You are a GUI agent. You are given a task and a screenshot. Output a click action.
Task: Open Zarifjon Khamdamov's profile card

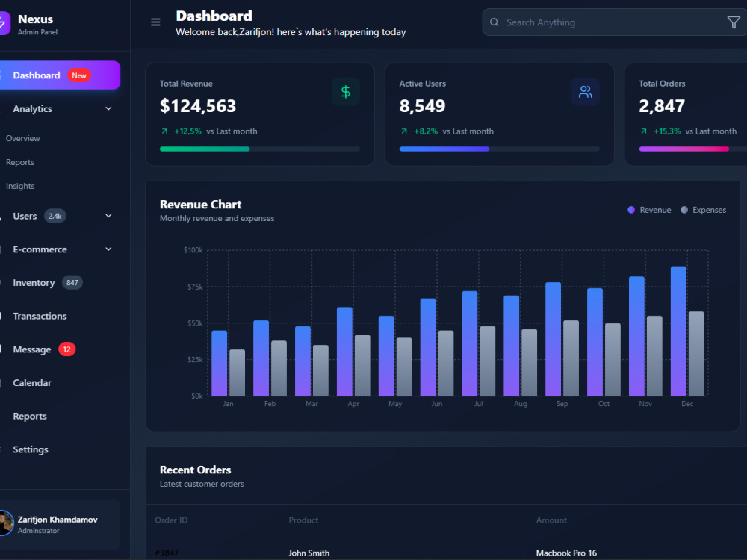[x=60, y=524]
